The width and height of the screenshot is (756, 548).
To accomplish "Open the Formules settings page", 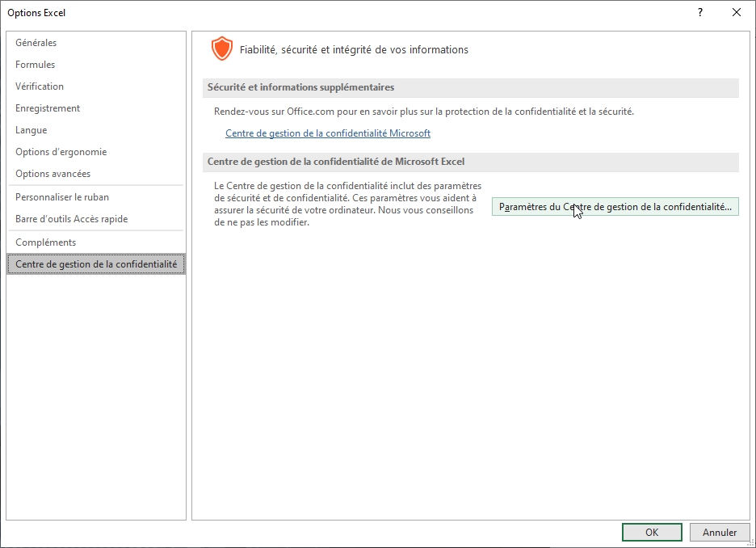I will click(x=36, y=64).
